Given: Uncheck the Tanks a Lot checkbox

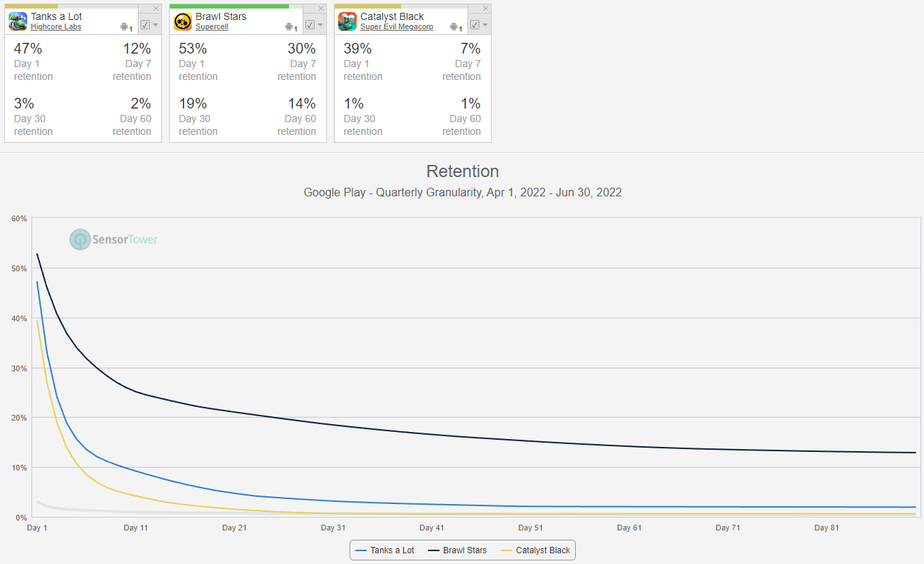Looking at the screenshot, I should [146, 25].
